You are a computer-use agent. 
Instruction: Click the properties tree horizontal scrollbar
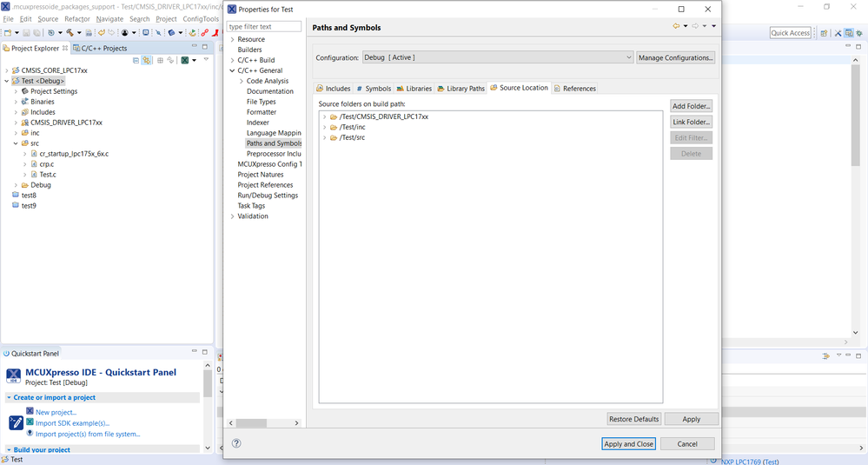click(264, 423)
